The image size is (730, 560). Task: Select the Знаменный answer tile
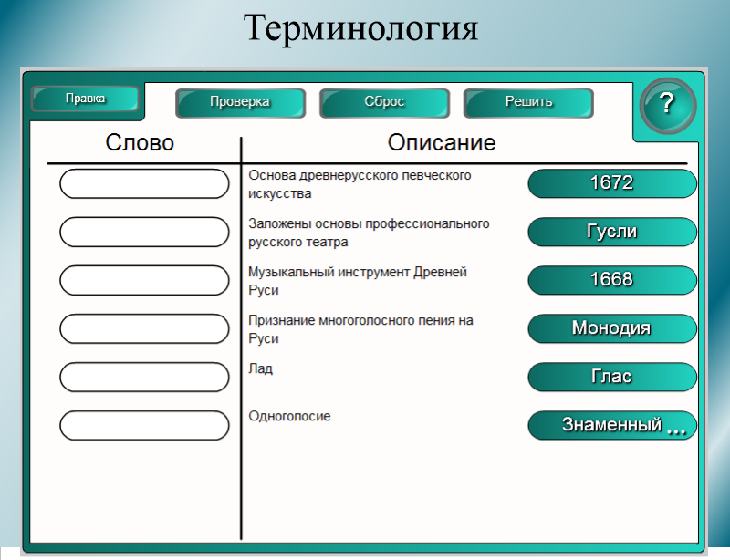point(611,425)
